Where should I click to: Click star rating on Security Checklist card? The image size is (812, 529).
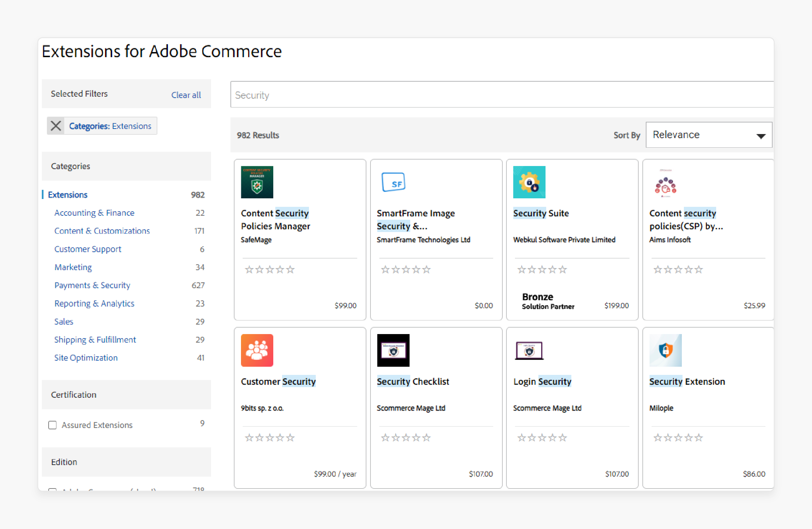[x=405, y=437]
